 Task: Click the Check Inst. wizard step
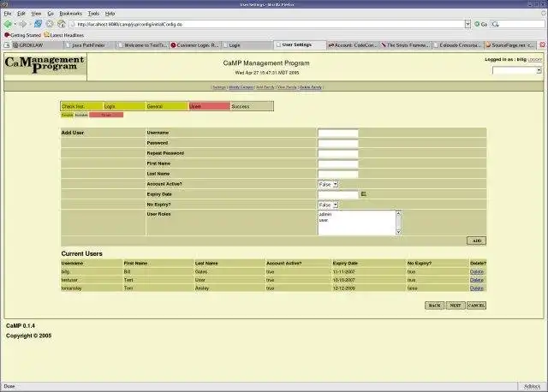tap(82, 106)
